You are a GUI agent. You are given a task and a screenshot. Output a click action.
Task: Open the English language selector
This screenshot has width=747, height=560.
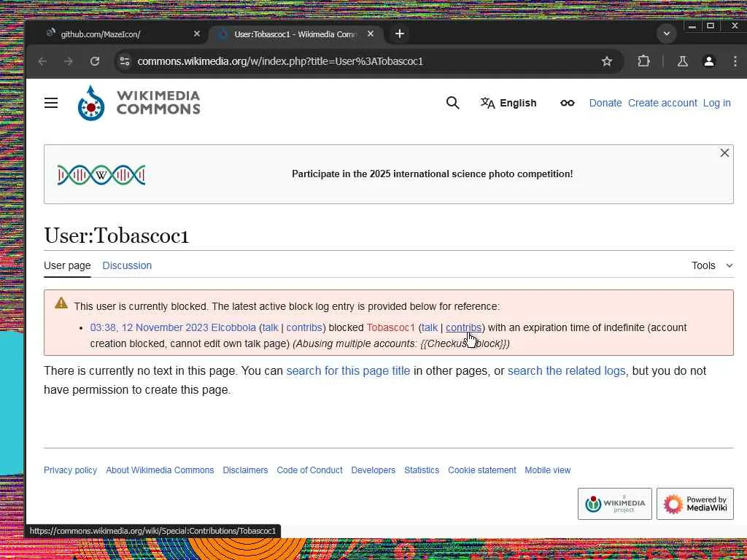coord(508,103)
